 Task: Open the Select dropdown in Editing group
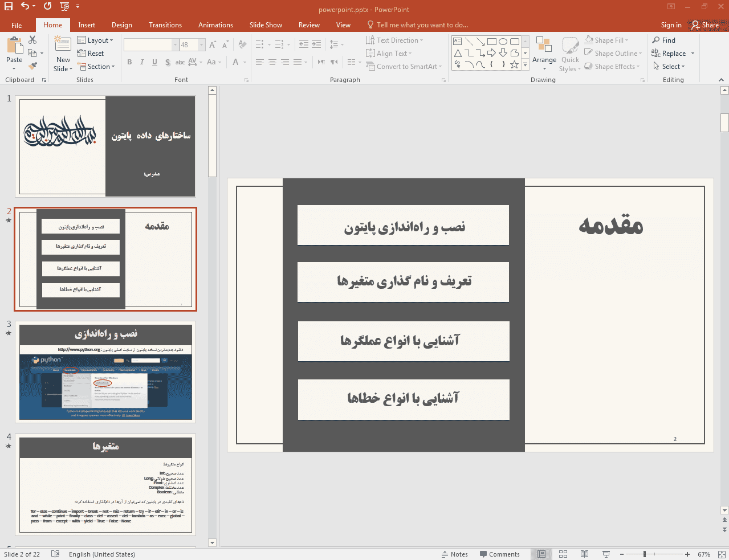pyautogui.click(x=669, y=66)
